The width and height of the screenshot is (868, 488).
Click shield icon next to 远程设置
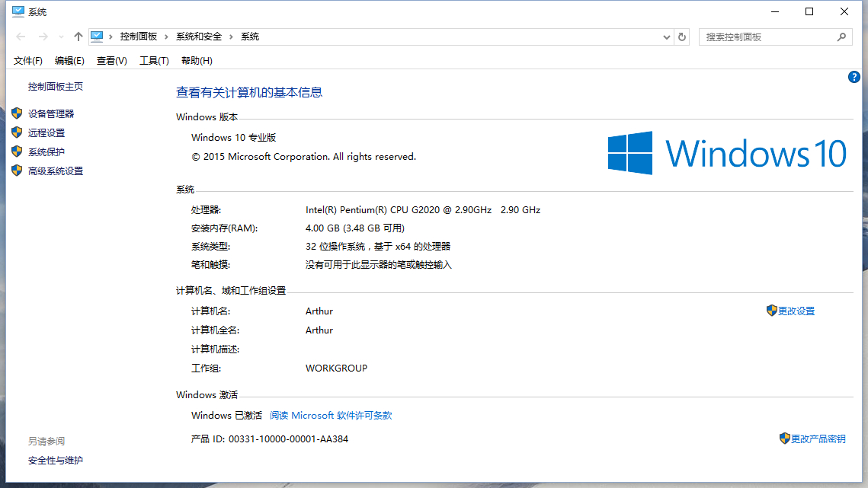click(17, 132)
